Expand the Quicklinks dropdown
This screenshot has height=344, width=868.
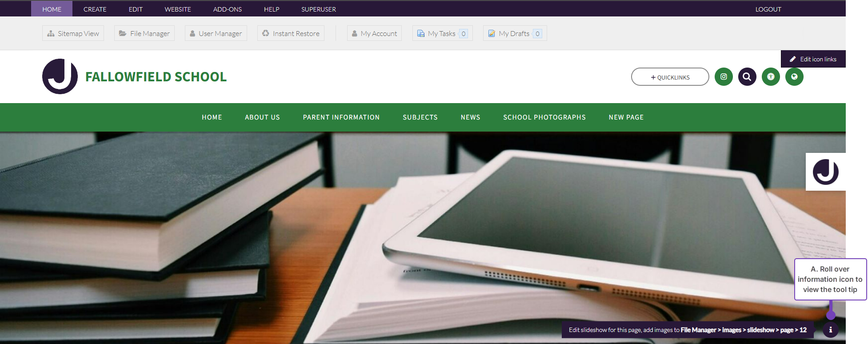(x=670, y=77)
